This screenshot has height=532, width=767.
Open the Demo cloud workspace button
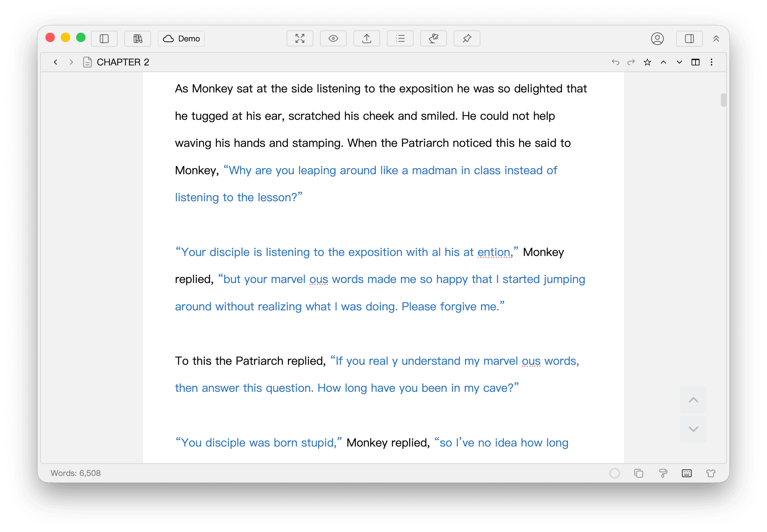coord(181,39)
